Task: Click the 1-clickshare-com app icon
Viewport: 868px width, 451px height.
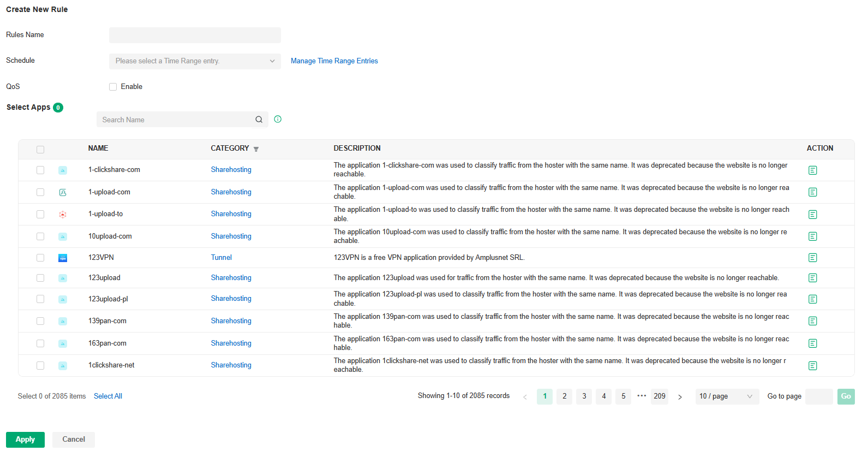Action: (63, 170)
